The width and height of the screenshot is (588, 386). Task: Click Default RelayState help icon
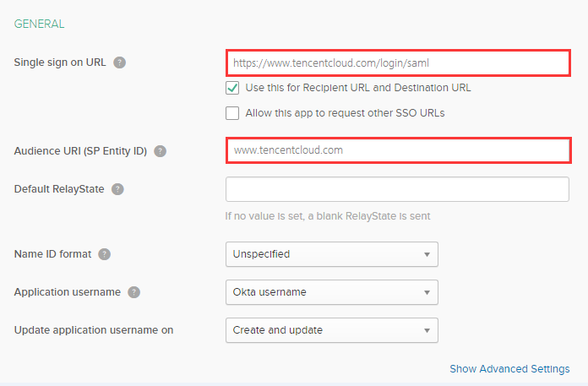117,189
